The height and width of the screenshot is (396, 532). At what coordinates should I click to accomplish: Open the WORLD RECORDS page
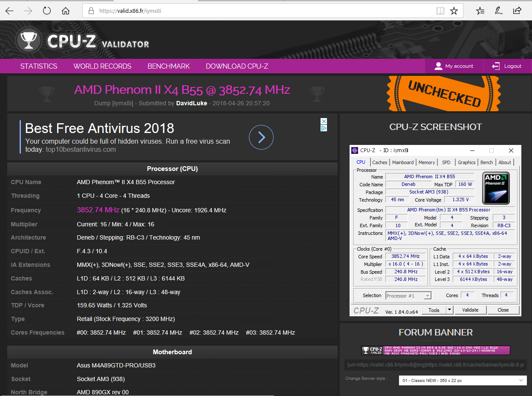(x=102, y=66)
